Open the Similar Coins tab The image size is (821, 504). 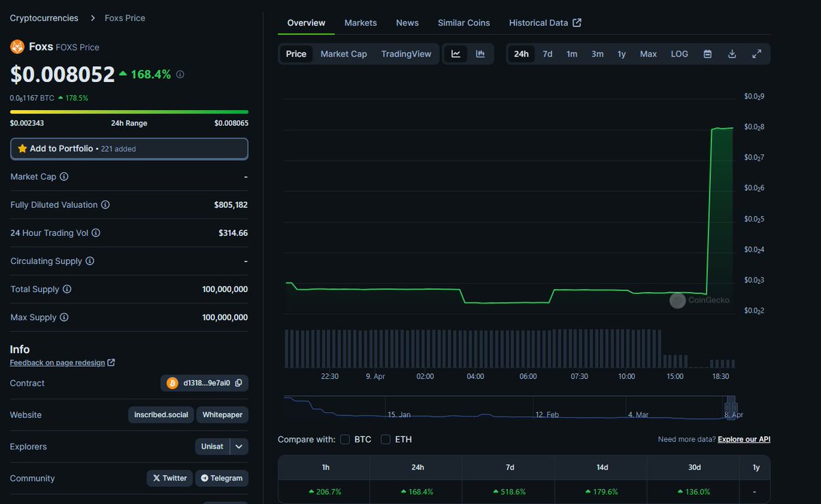tap(464, 23)
